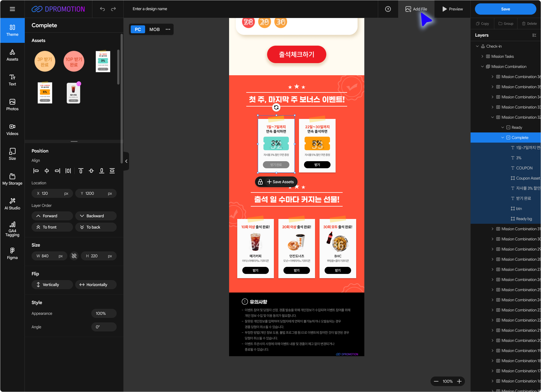Screen dimensions: 541x392
Task: Lock the selected element on canvas
Action: [x=260, y=182]
